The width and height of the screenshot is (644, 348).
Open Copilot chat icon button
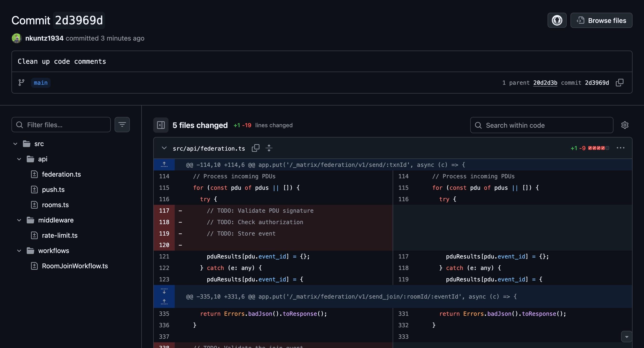click(557, 20)
